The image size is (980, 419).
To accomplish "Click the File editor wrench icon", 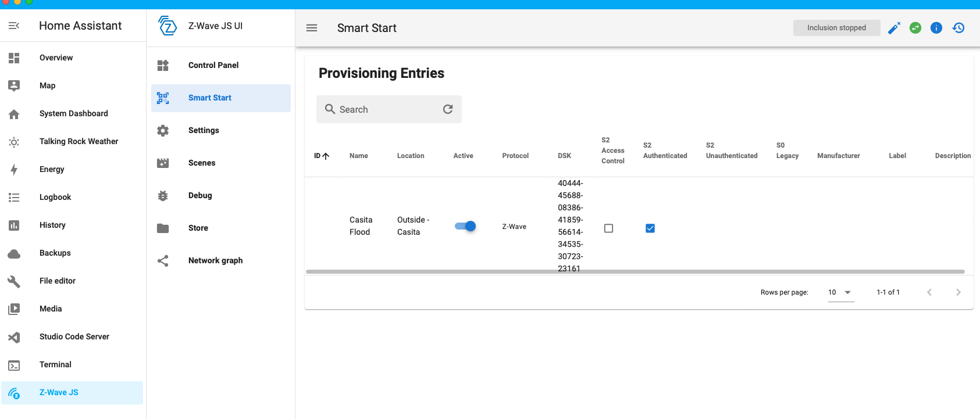I will 14,281.
